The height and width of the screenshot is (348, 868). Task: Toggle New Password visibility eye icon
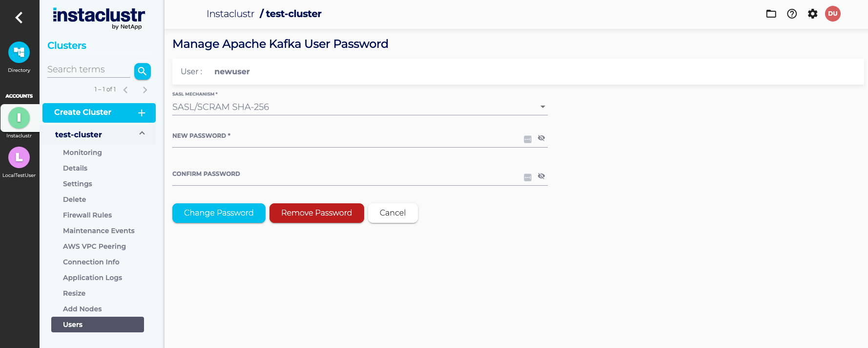click(x=541, y=138)
